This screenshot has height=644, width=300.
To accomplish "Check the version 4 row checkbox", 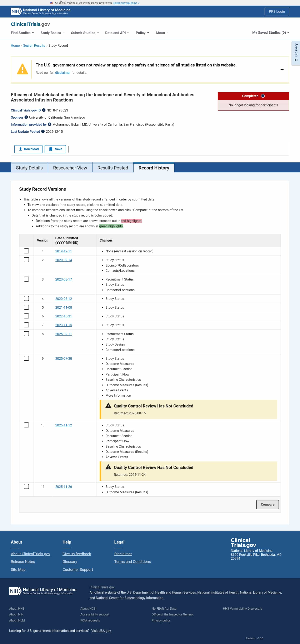I will pyautogui.click(x=26, y=298).
